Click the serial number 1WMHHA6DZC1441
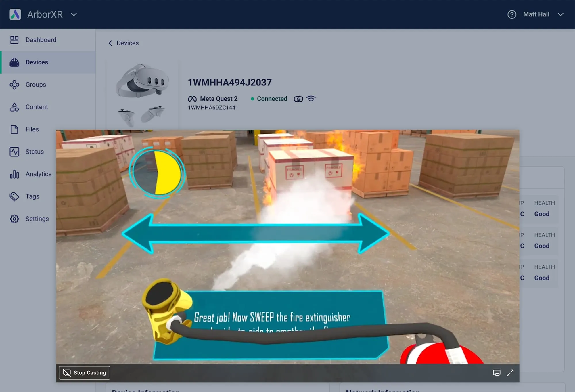 (x=213, y=108)
